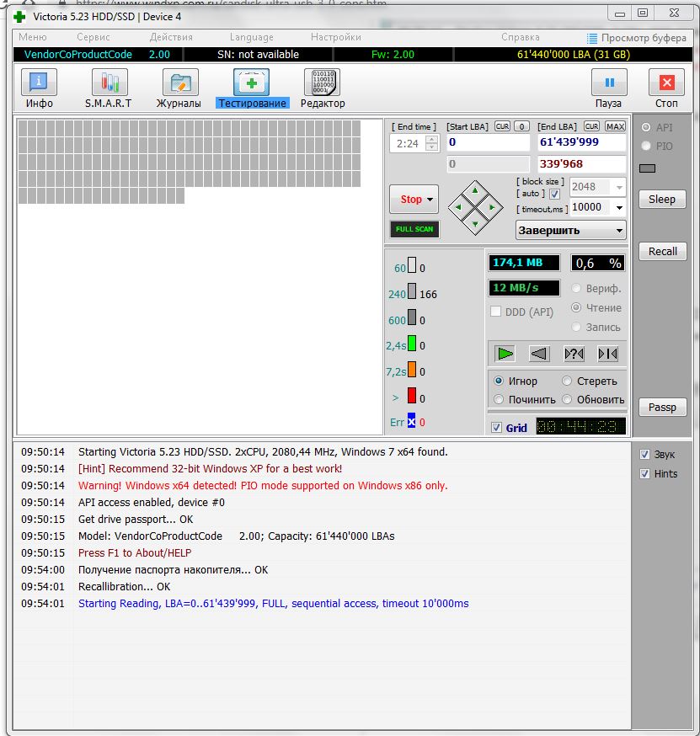700x736 pixels.
Task: Start forward scan with green play button
Action: click(505, 354)
